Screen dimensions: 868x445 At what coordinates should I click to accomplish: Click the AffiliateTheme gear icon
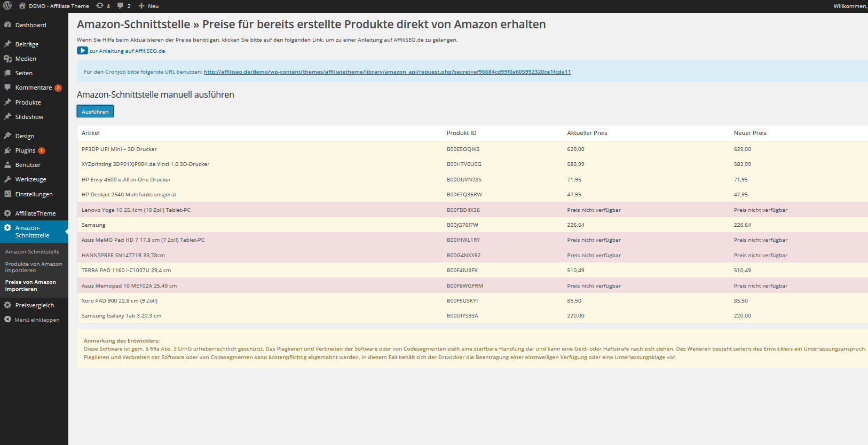(x=7, y=213)
